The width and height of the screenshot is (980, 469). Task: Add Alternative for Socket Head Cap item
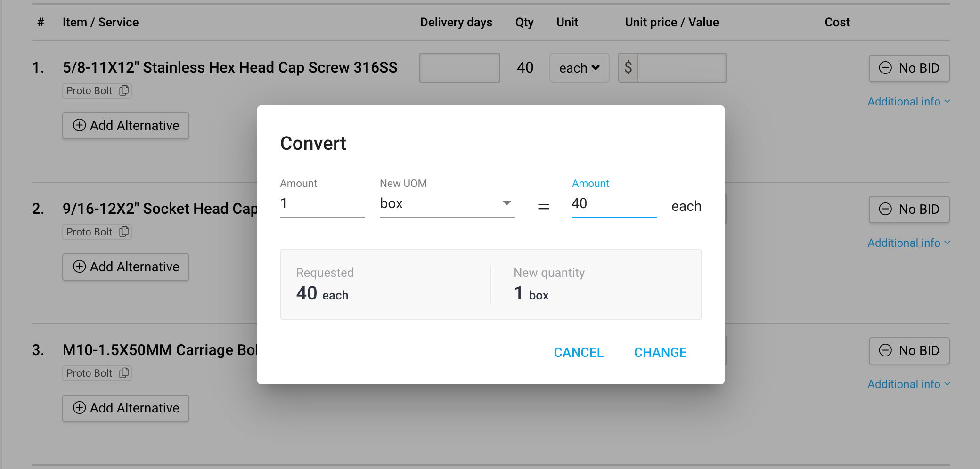pos(126,267)
